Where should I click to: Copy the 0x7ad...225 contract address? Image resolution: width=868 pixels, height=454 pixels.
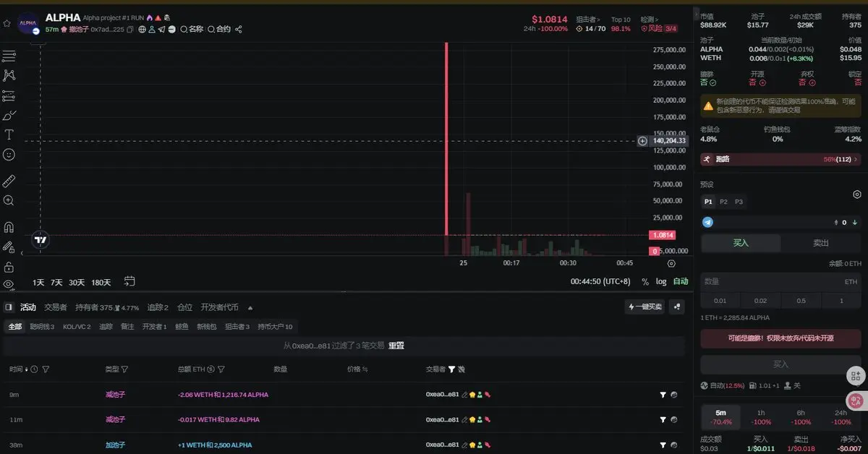pos(130,30)
